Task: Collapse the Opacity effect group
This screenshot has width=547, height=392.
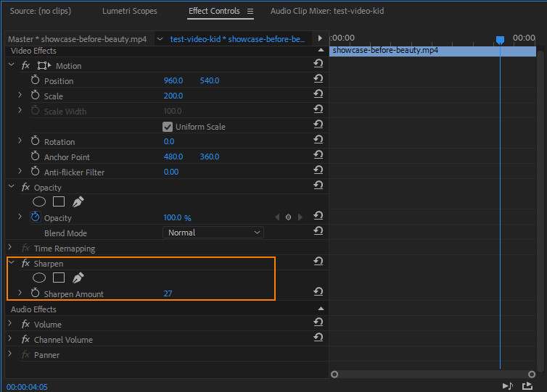Action: (11, 186)
